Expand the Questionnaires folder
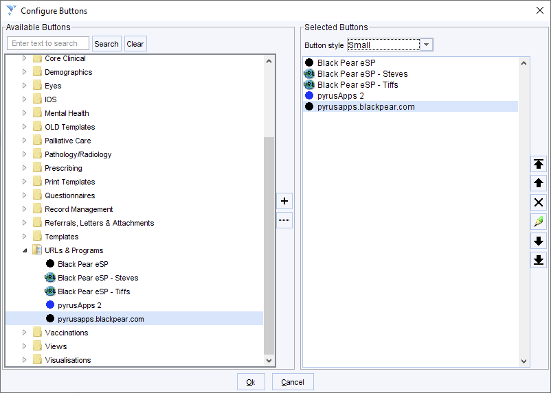 (24, 195)
